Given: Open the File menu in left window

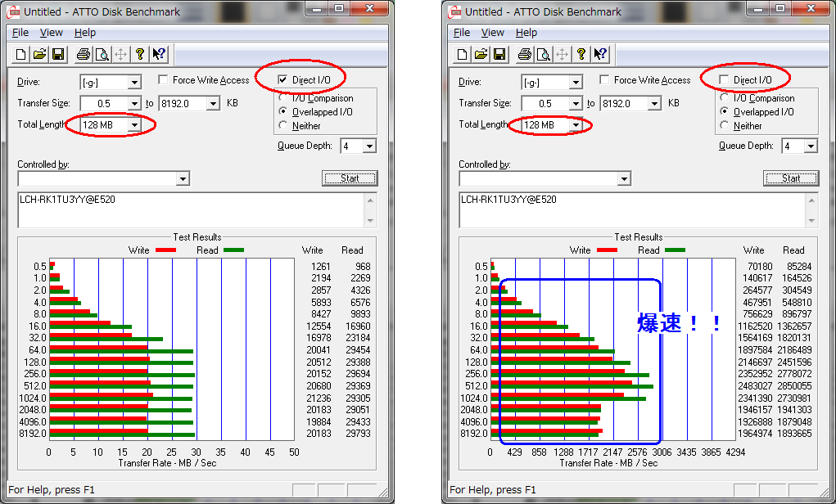Looking at the screenshot, I should pos(20,33).
